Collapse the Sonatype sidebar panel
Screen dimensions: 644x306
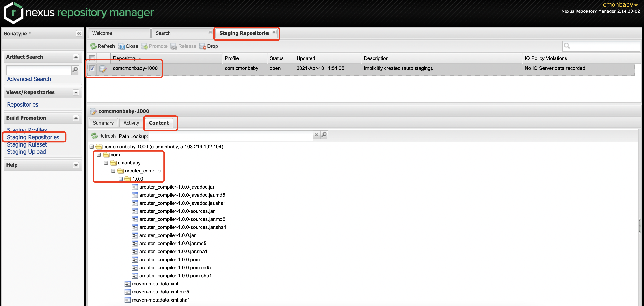coord(79,34)
